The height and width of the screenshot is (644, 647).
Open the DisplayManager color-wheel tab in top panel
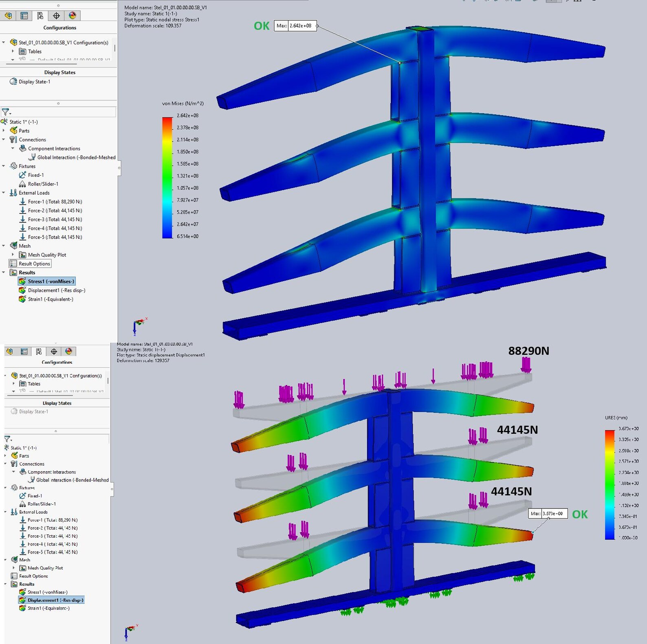click(x=73, y=15)
